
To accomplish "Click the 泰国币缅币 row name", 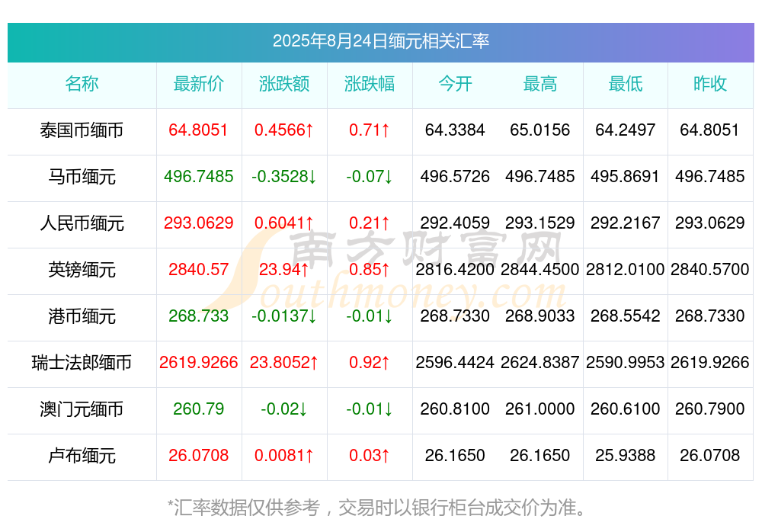I will coord(82,130).
